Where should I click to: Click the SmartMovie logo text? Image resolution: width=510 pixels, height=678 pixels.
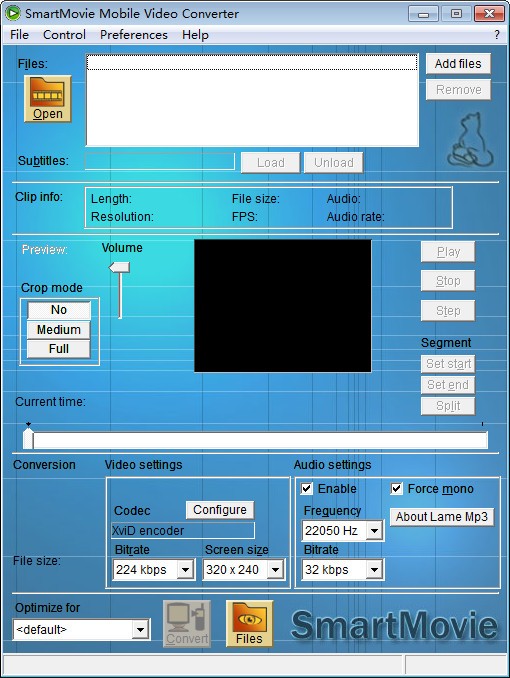point(394,625)
